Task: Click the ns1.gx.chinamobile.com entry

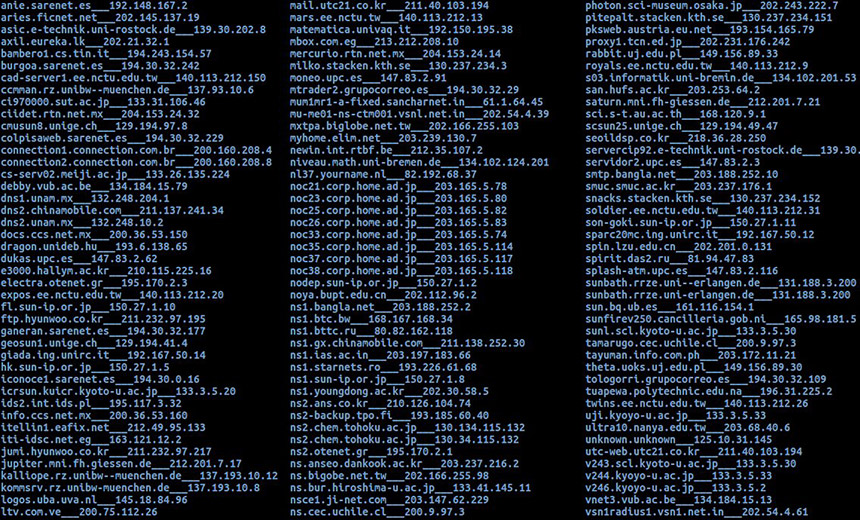Action: [x=408, y=343]
